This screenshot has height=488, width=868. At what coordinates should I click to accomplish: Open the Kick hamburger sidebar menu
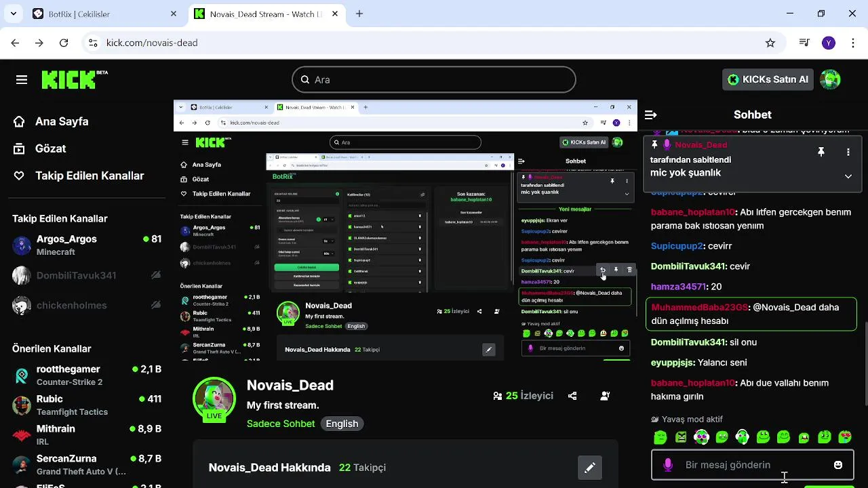(22, 80)
